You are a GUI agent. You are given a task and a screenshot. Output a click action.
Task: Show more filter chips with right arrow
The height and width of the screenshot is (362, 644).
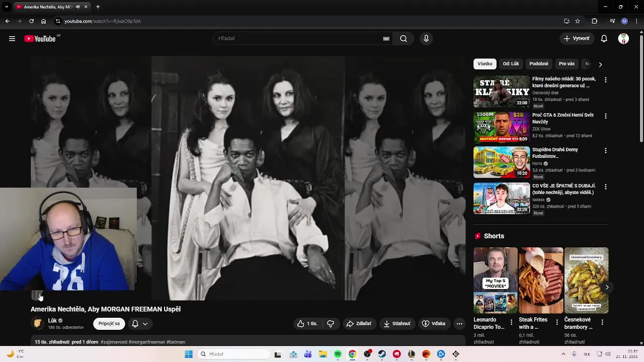coord(600,64)
